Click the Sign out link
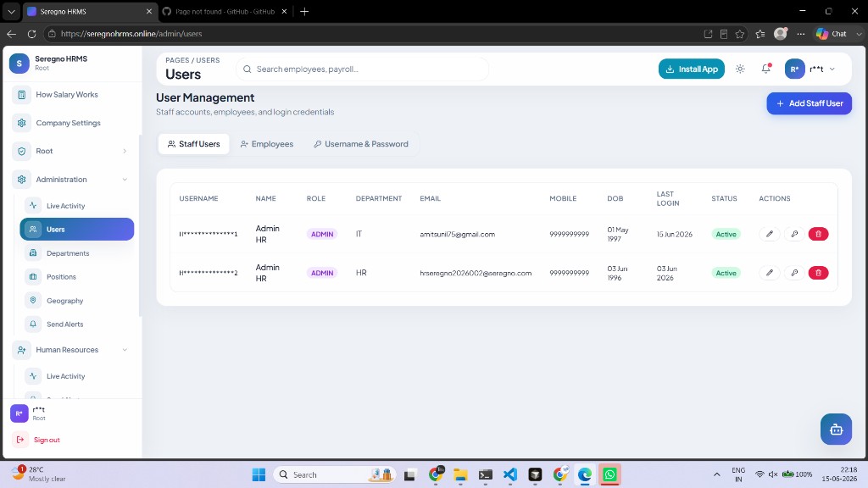This screenshot has width=868, height=488. tap(47, 440)
